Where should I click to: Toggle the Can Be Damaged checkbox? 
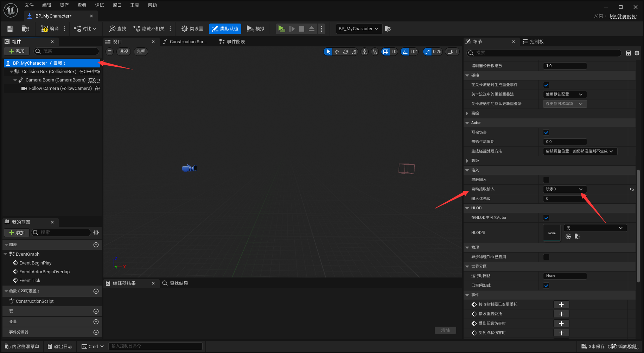(x=546, y=132)
